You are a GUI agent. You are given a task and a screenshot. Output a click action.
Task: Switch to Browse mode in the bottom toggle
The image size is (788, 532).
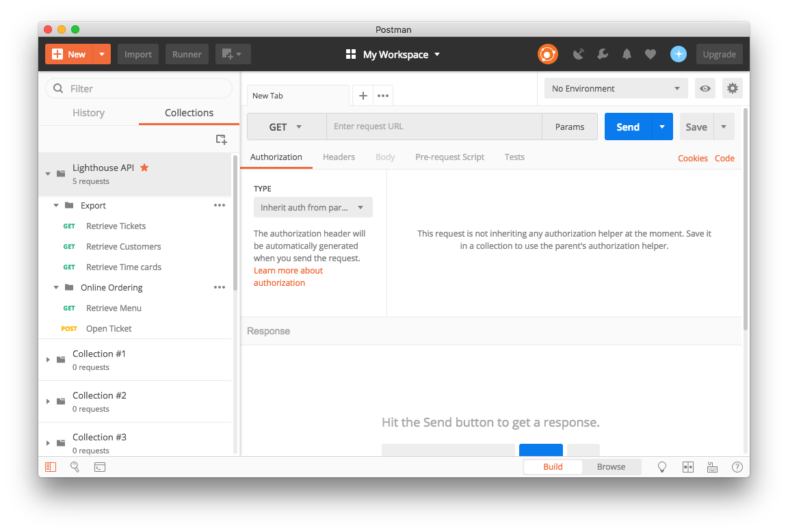(611, 467)
